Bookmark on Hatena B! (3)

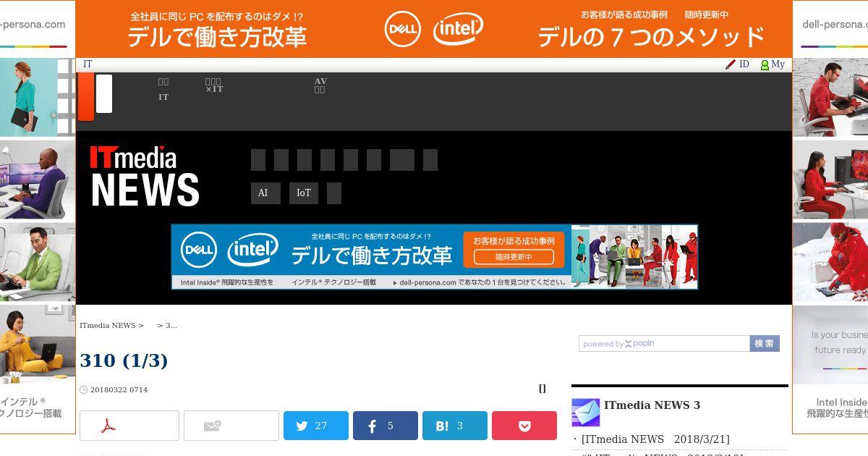[455, 426]
